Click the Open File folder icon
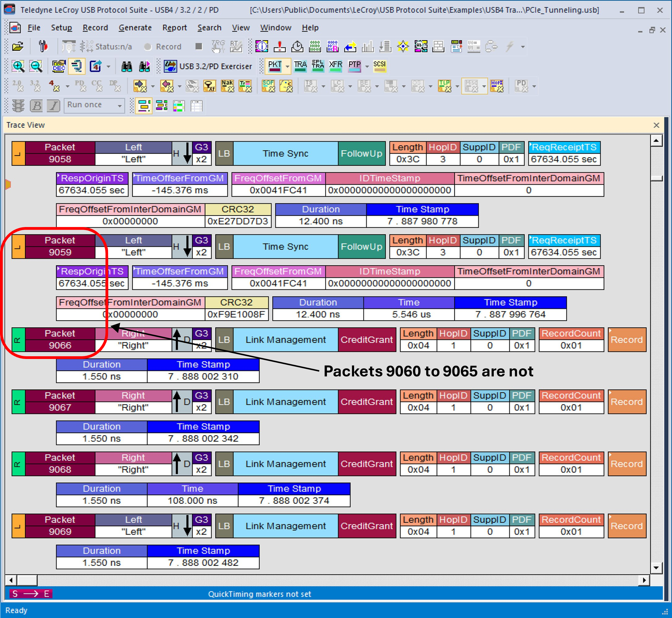 pyautogui.click(x=18, y=46)
